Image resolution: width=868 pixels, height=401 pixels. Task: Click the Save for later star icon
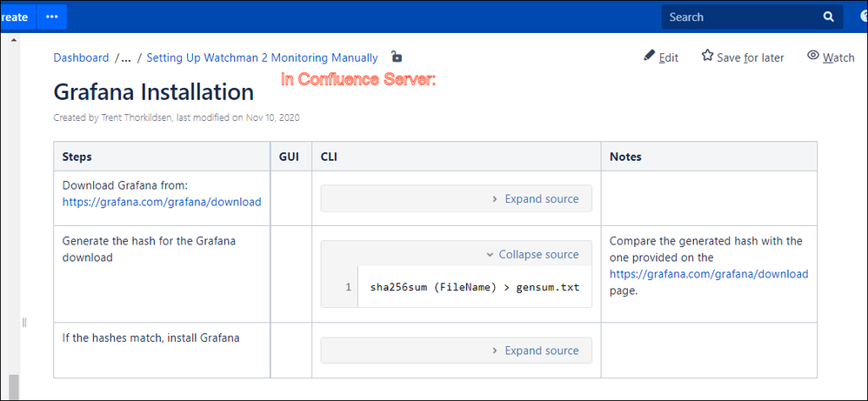click(707, 56)
